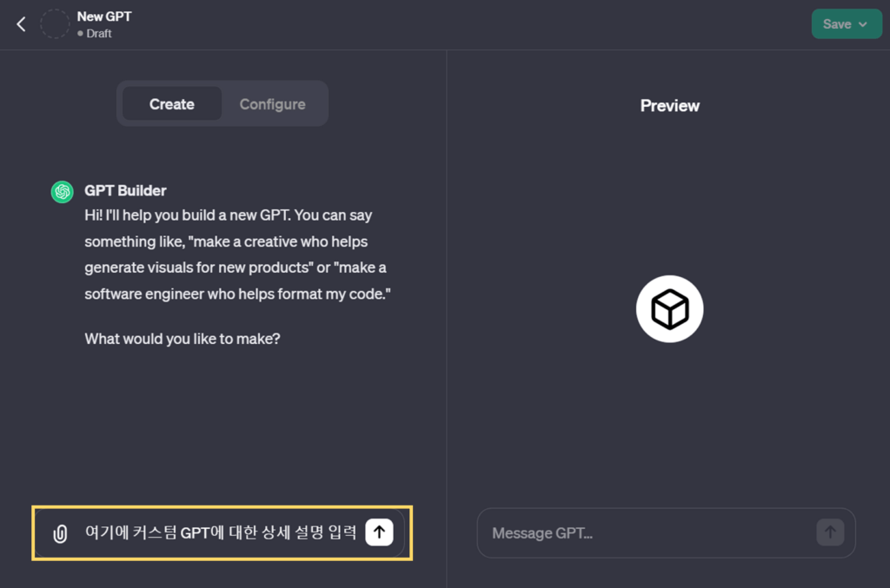This screenshot has width=890, height=588.
Task: Click the GPT Builder message input field
Action: point(220,532)
